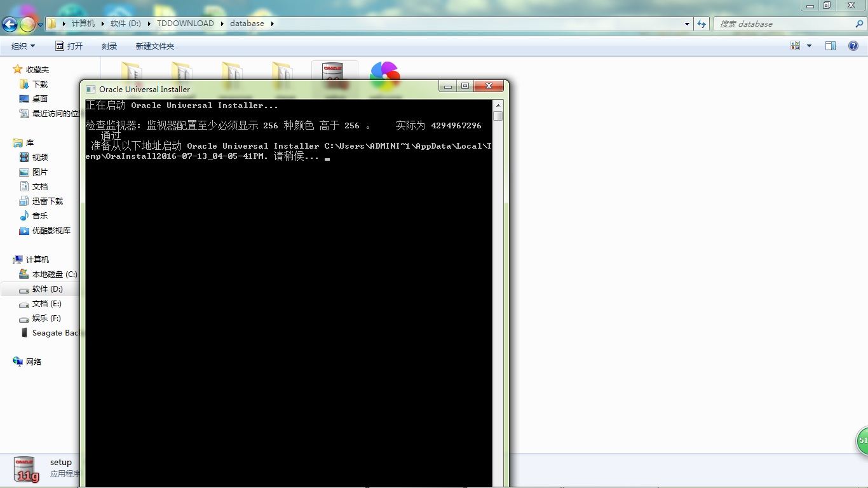
Task: Select 计算机 in the navigation pane
Action: point(37,259)
